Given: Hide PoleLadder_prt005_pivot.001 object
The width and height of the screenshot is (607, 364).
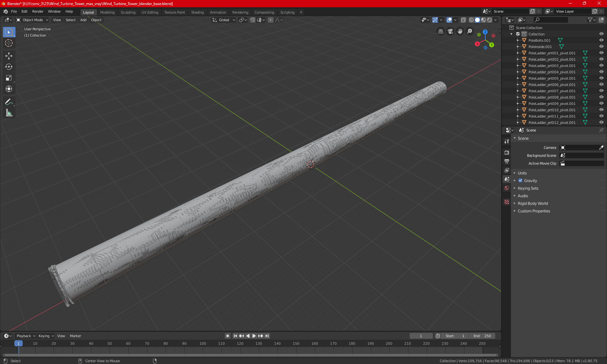Looking at the screenshot, I should (x=601, y=78).
